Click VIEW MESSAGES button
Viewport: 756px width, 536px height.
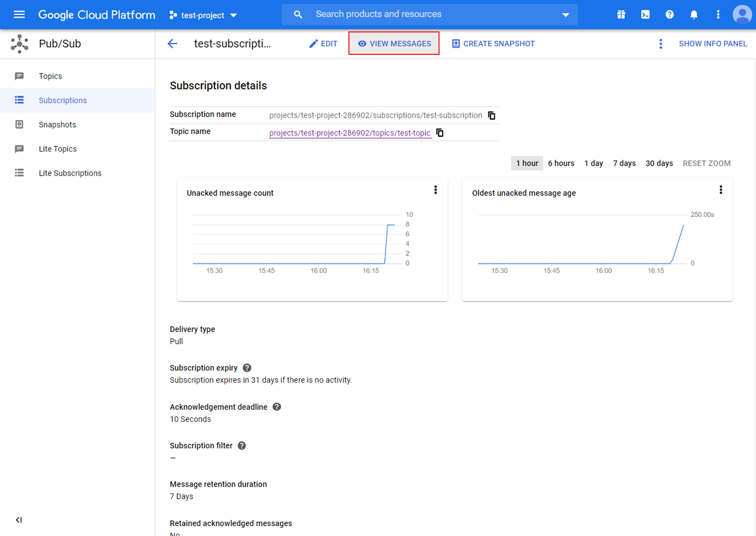click(394, 43)
